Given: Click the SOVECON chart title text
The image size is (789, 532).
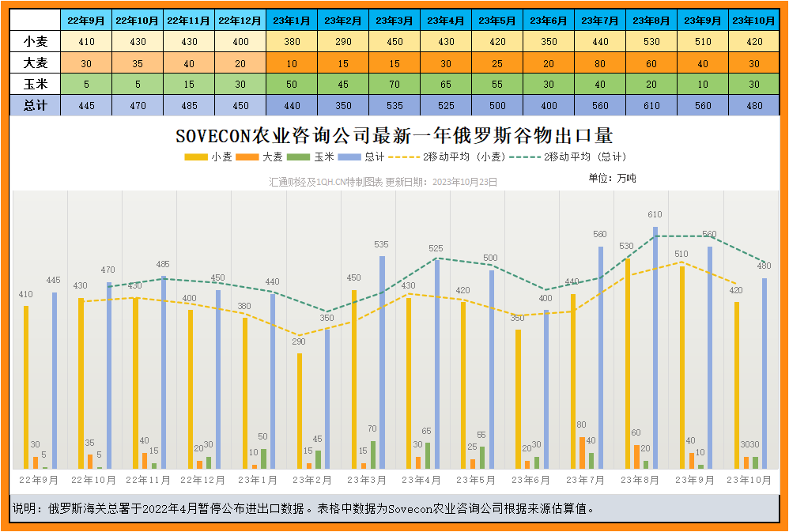Looking at the screenshot, I should 394,137.
